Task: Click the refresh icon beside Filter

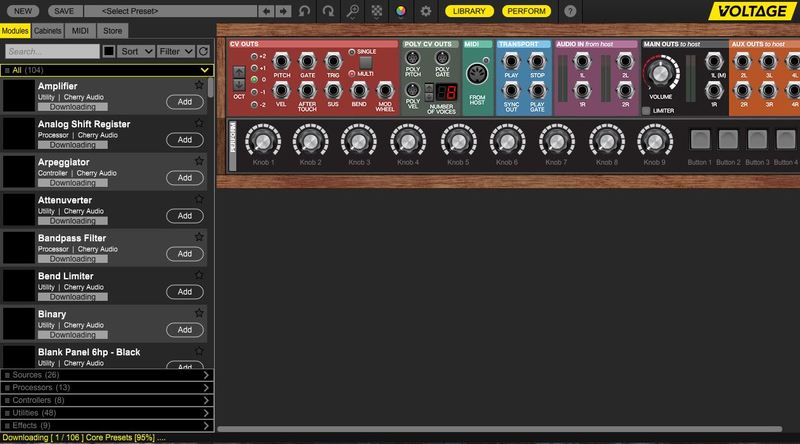Action: click(204, 50)
